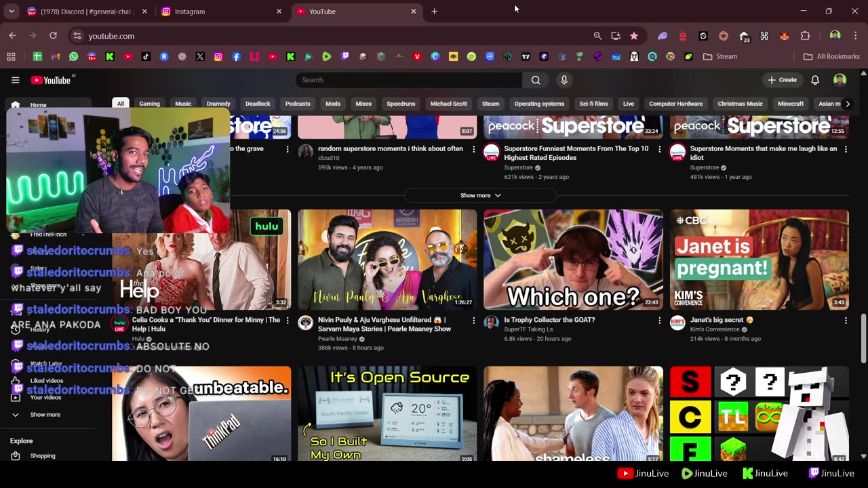Open more options for random superstore moments video
The width and height of the screenshot is (868, 488).
473,149
